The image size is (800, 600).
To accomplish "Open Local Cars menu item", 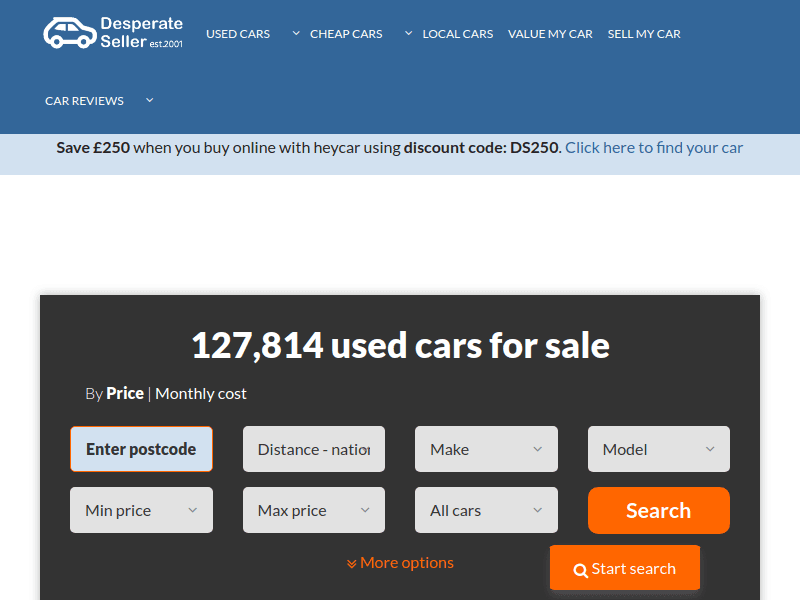I will click(457, 34).
